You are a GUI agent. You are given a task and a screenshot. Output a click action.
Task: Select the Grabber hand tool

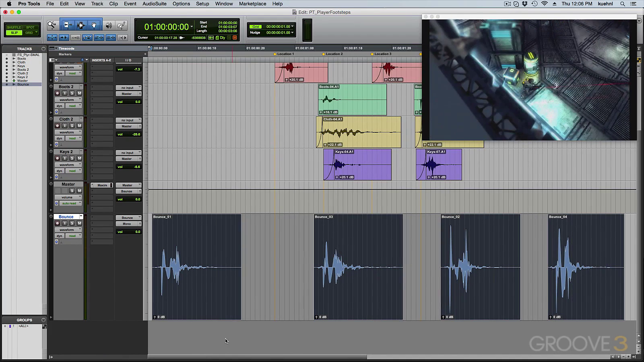point(94,25)
